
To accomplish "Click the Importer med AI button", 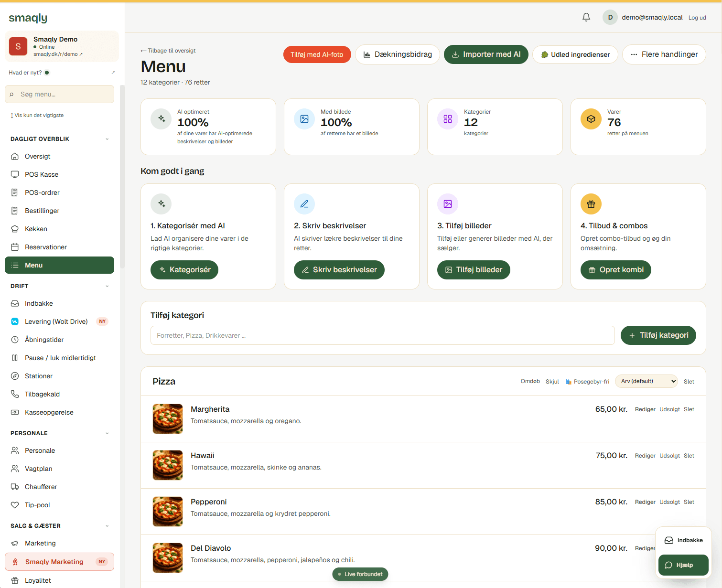I will (486, 54).
